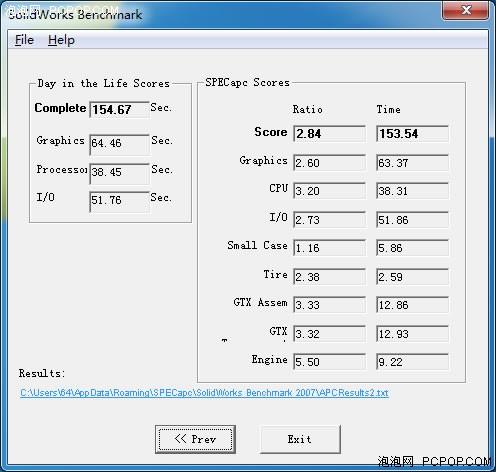
Task: Click the CPU time field 38.31
Action: [412, 191]
